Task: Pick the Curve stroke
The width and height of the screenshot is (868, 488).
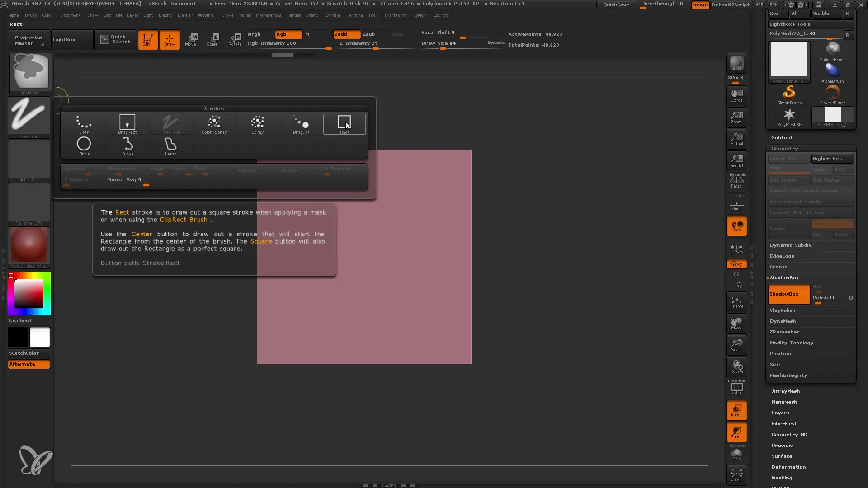Action: coord(127,146)
